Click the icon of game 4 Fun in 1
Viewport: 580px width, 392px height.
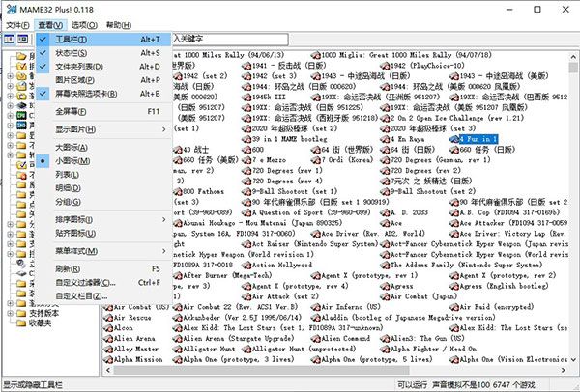454,139
